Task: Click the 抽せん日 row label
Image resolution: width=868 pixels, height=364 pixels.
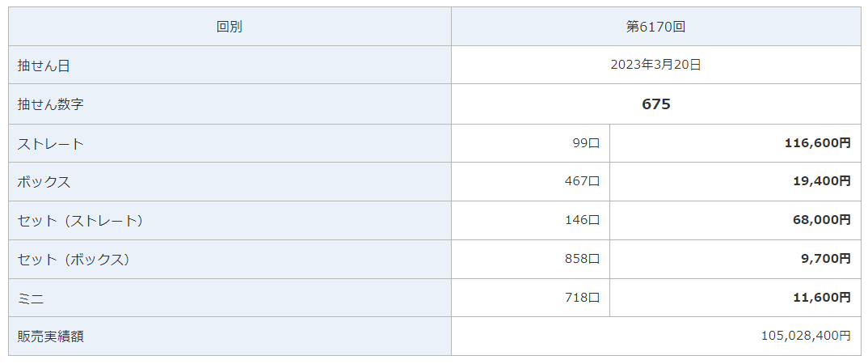Action: point(44,66)
